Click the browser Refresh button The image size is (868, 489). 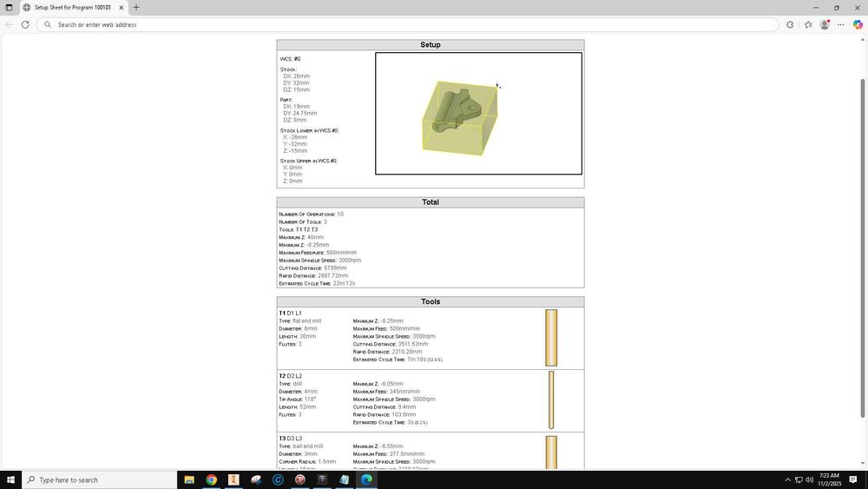click(x=25, y=24)
